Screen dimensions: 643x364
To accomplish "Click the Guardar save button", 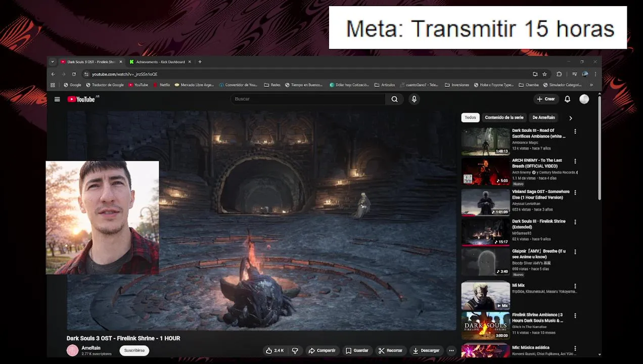I will pyautogui.click(x=357, y=350).
